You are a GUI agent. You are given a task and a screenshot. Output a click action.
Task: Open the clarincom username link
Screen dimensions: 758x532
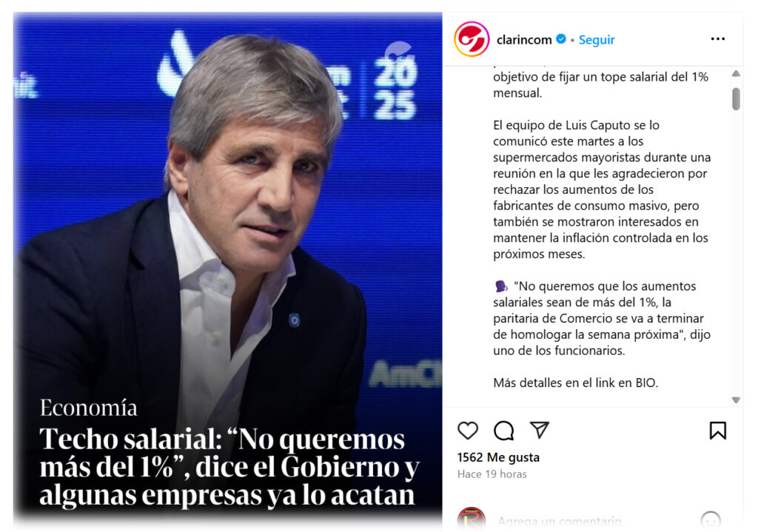(x=524, y=40)
